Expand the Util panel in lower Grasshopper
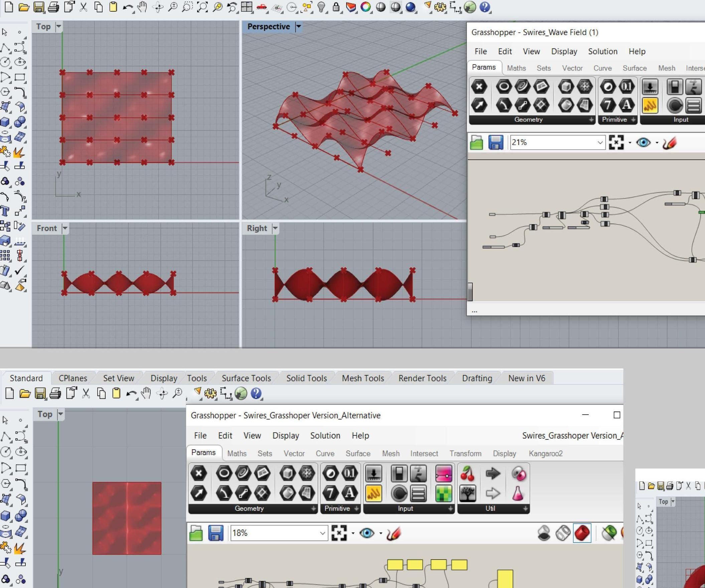Screen dimensions: 705x588 [x=525, y=509]
